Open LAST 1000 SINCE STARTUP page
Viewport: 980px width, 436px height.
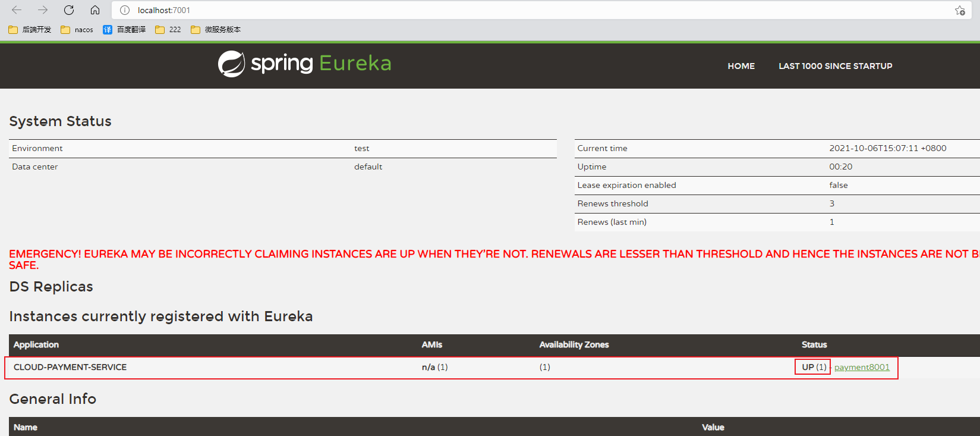point(836,66)
